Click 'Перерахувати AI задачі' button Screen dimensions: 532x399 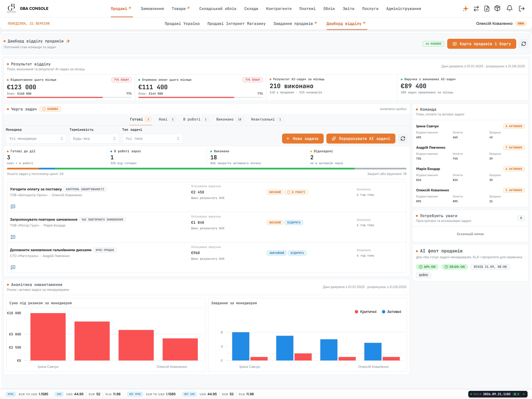click(x=361, y=139)
